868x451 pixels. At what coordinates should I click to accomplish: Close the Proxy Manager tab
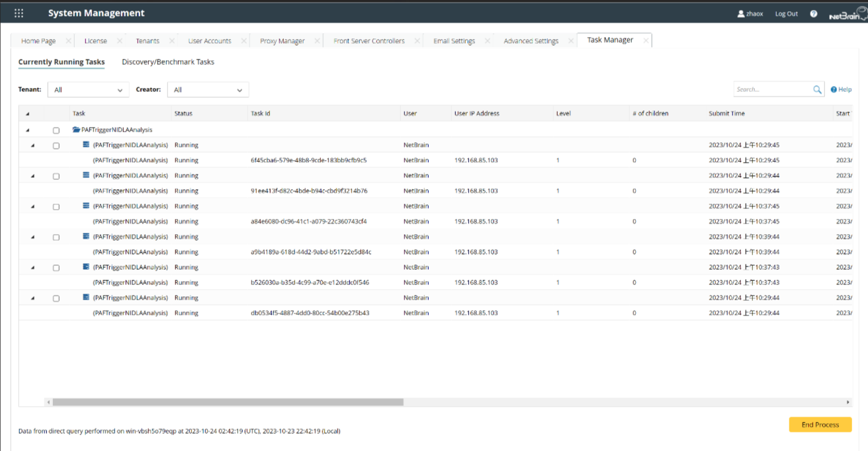[x=317, y=41]
